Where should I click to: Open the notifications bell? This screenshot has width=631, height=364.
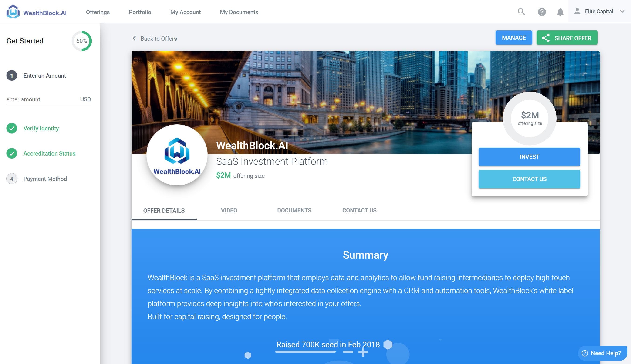click(560, 12)
